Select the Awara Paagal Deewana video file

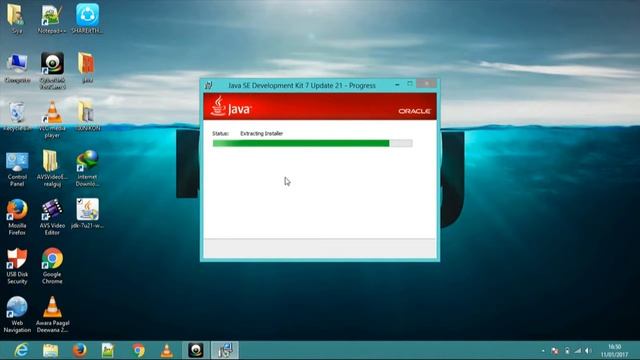coord(52,315)
